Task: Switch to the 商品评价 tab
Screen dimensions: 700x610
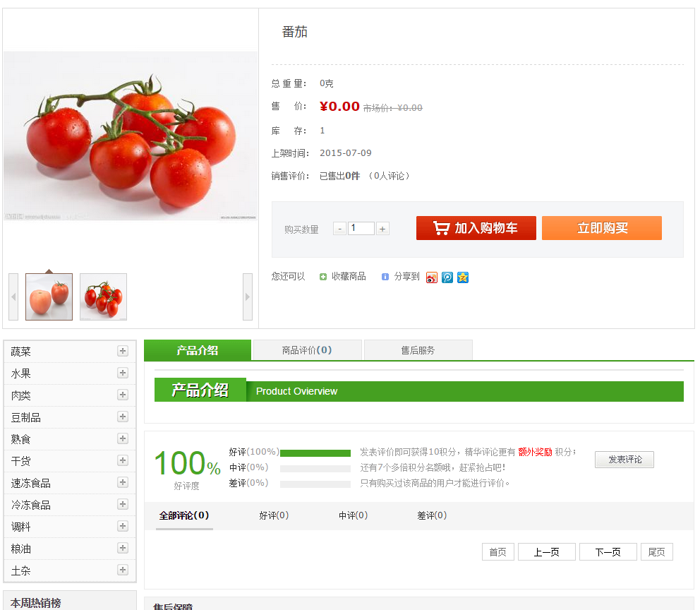Action: [x=307, y=350]
